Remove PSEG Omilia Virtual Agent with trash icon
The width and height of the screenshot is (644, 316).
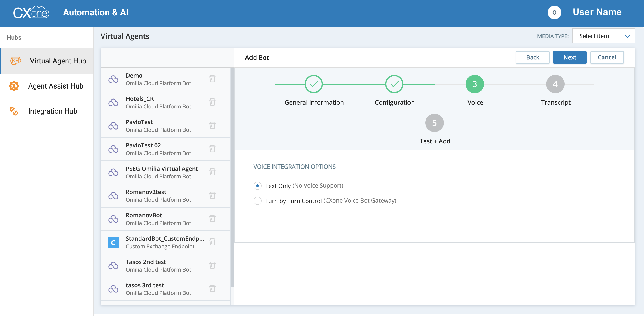212,172
